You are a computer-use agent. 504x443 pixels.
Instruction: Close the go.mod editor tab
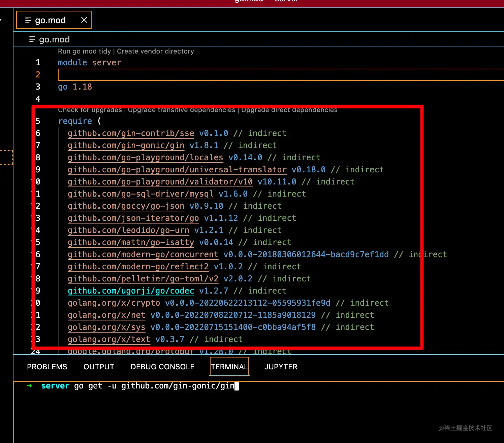[84, 20]
